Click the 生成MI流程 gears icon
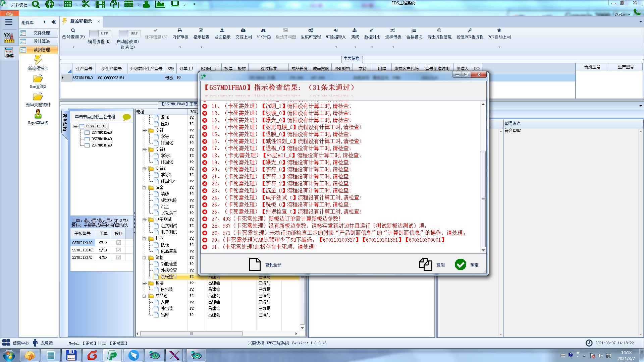The height and width of the screenshot is (362, 644). click(311, 31)
